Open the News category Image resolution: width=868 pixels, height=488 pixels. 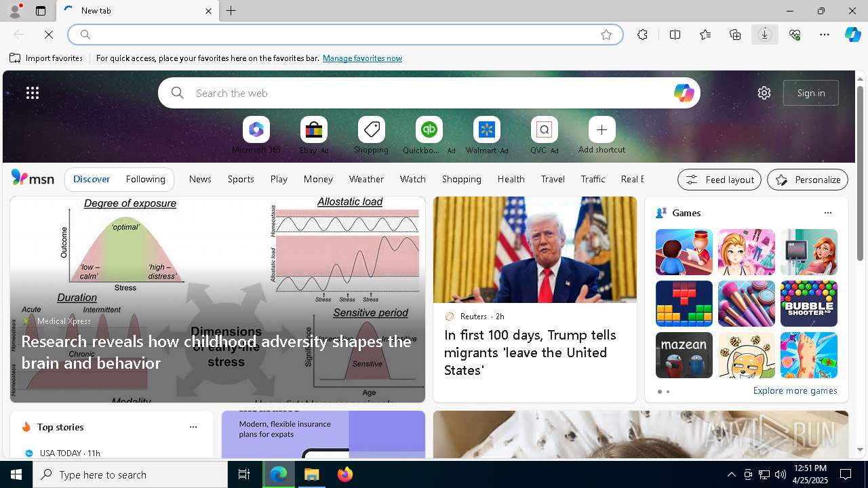200,179
